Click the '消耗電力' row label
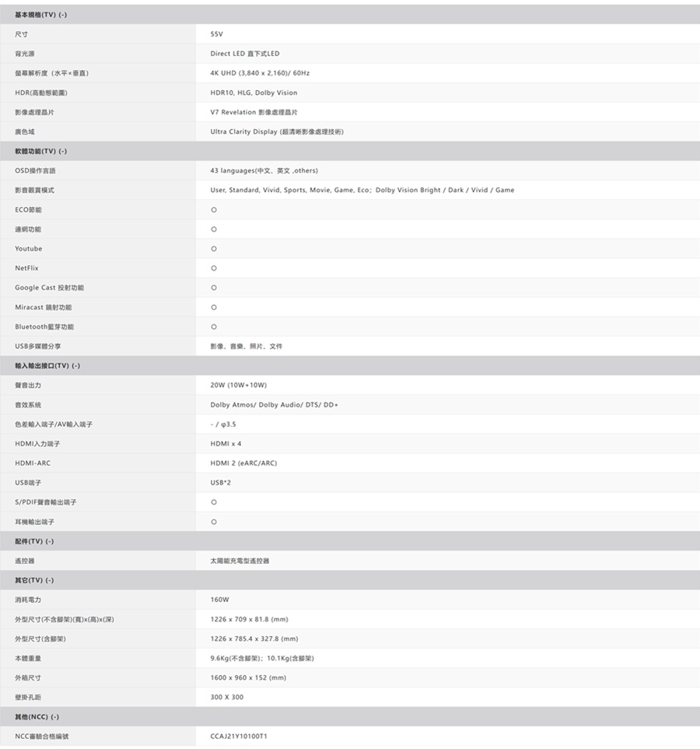 coord(28,600)
